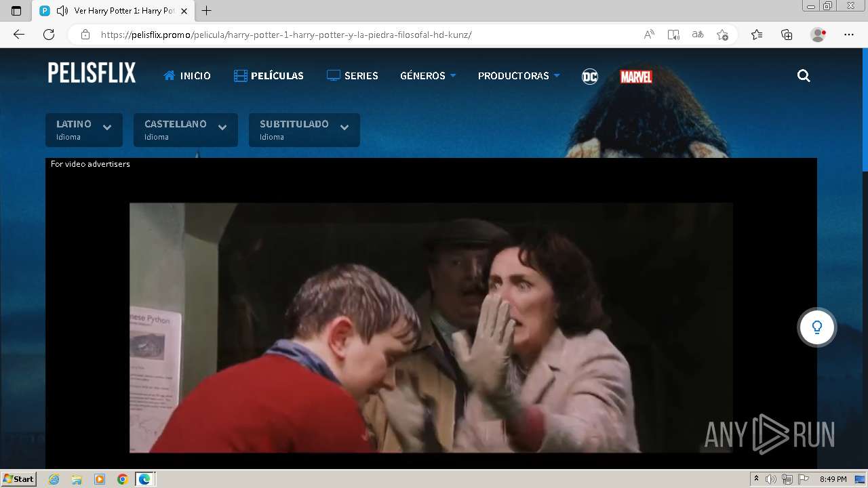Expand the CASTELLANO language dropdown
The height and width of the screenshot is (488, 868).
click(186, 130)
